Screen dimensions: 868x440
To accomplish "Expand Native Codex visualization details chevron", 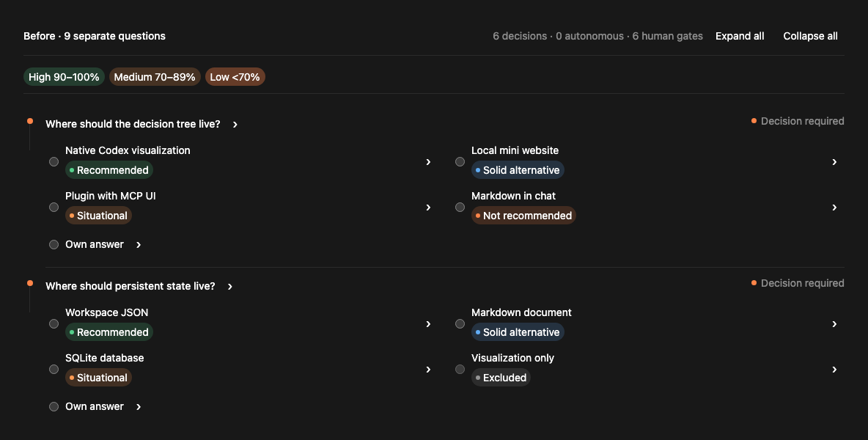I will pos(428,161).
